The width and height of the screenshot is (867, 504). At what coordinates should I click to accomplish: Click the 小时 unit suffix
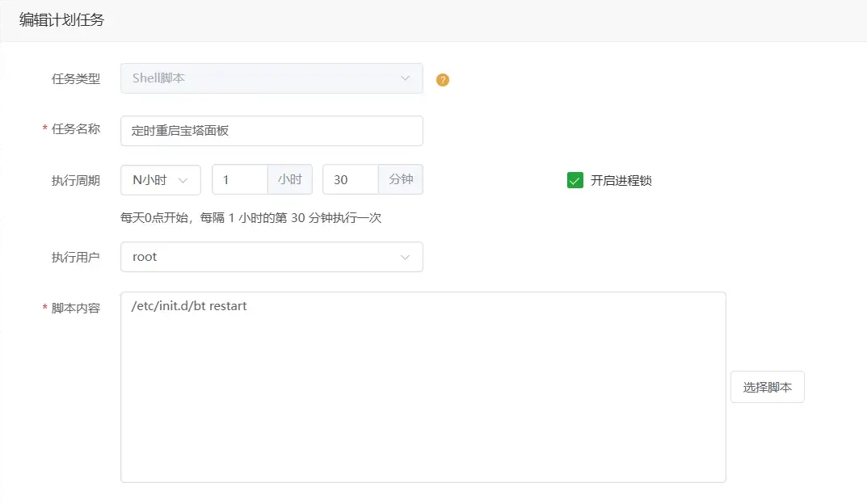click(x=290, y=180)
